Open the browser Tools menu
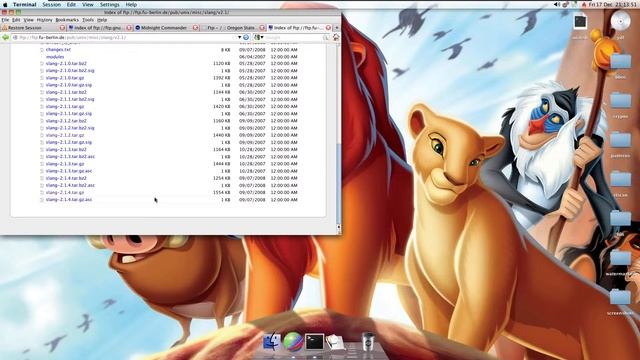This screenshot has height=360, width=640. [x=88, y=20]
